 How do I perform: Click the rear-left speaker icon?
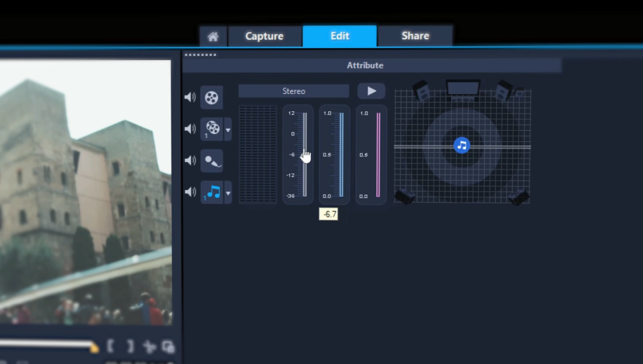[405, 197]
